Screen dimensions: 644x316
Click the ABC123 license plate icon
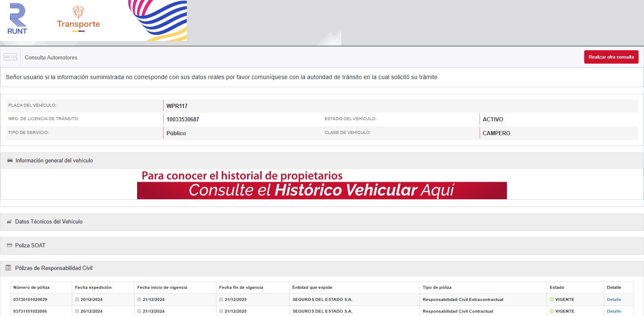[10, 57]
